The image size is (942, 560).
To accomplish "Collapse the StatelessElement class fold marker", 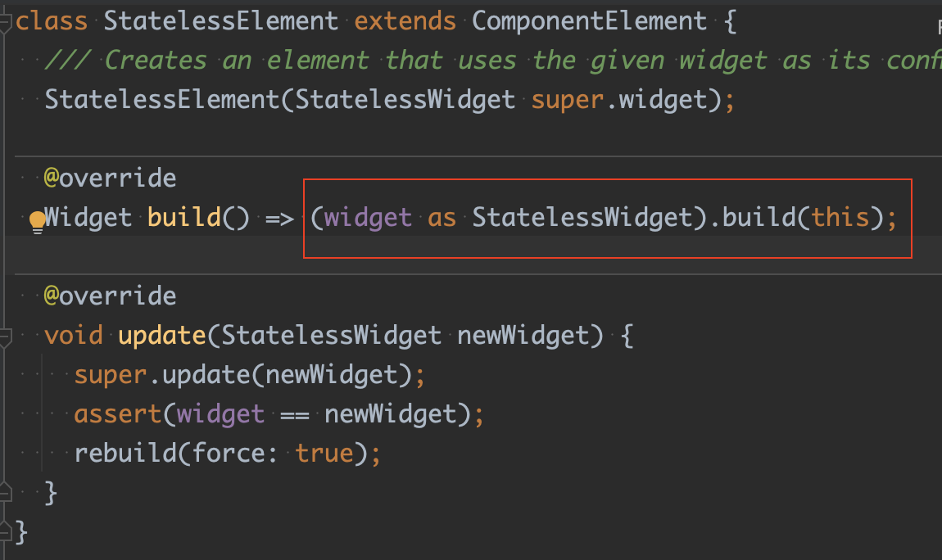I will pyautogui.click(x=5, y=23).
